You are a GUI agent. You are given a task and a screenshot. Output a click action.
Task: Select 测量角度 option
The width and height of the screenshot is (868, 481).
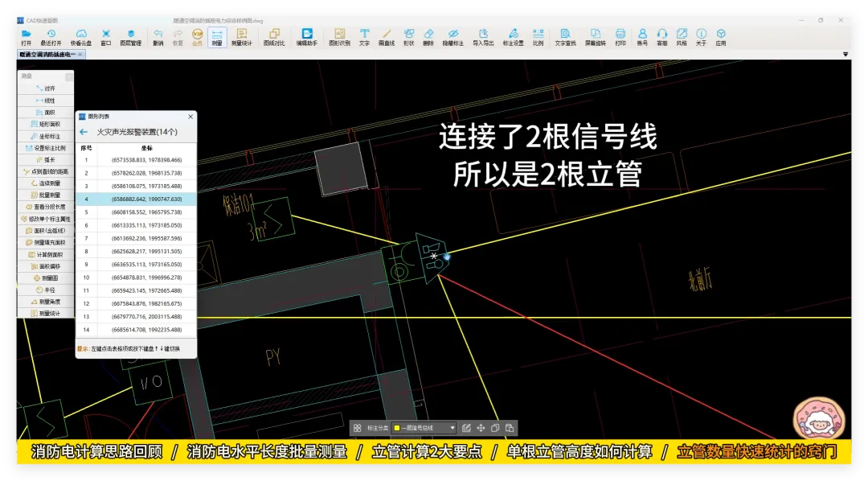pos(45,302)
